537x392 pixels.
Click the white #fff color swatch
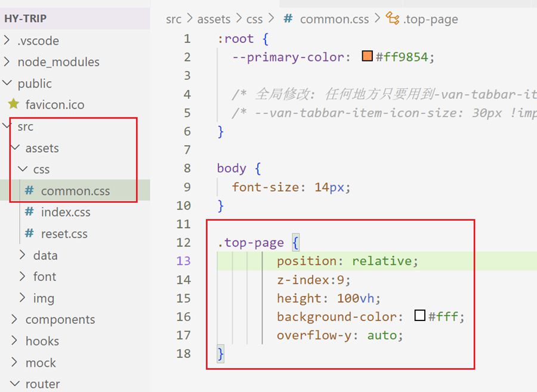click(420, 316)
